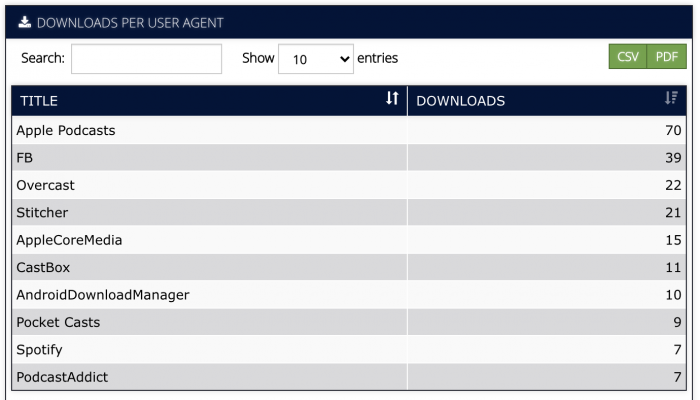The image size is (700, 400).
Task: Select the AppleCoreMedia row title
Action: click(x=69, y=240)
